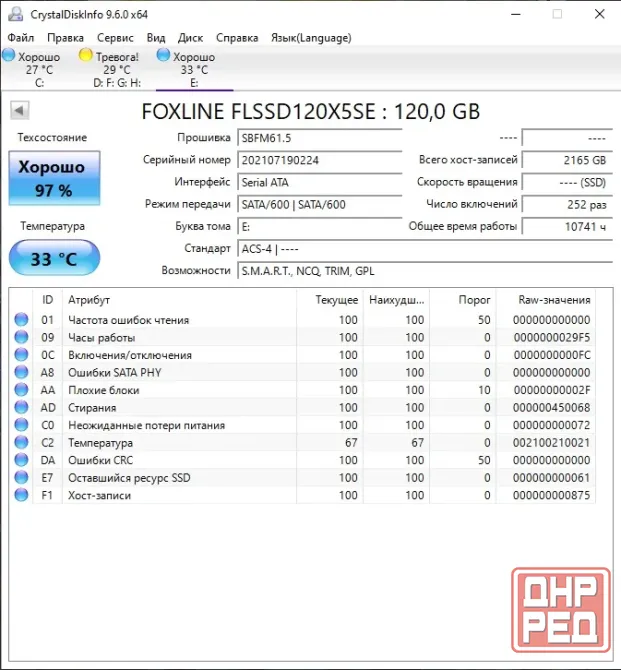Click the rotation rate value ---- (SSD)
Image resolution: width=621 pixels, height=670 pixels.
pos(568,182)
